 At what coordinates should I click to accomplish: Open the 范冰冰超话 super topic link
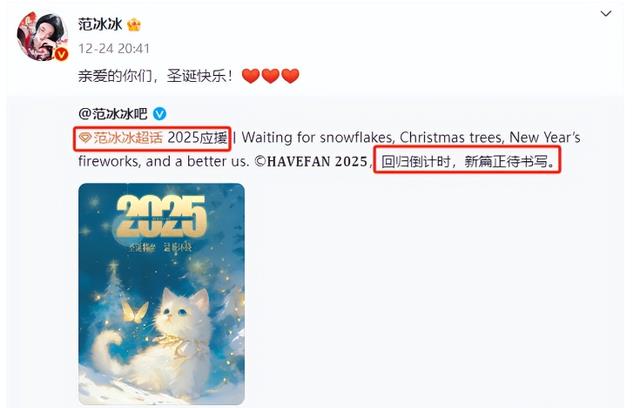[x=121, y=138]
